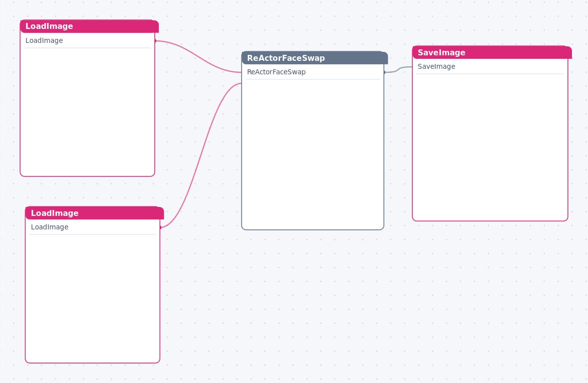Image resolution: width=588 pixels, height=383 pixels.
Task: Click the SaveImage node pink header
Action: point(492,52)
